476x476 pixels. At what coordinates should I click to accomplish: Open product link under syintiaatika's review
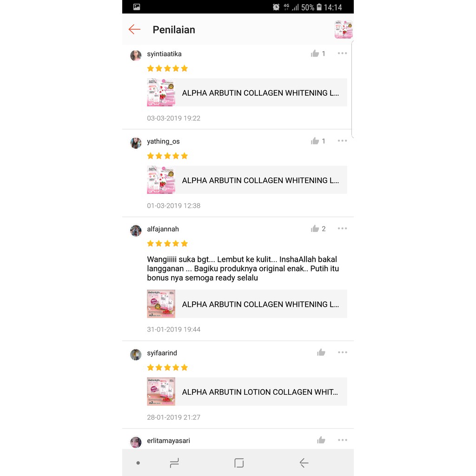coord(247,93)
